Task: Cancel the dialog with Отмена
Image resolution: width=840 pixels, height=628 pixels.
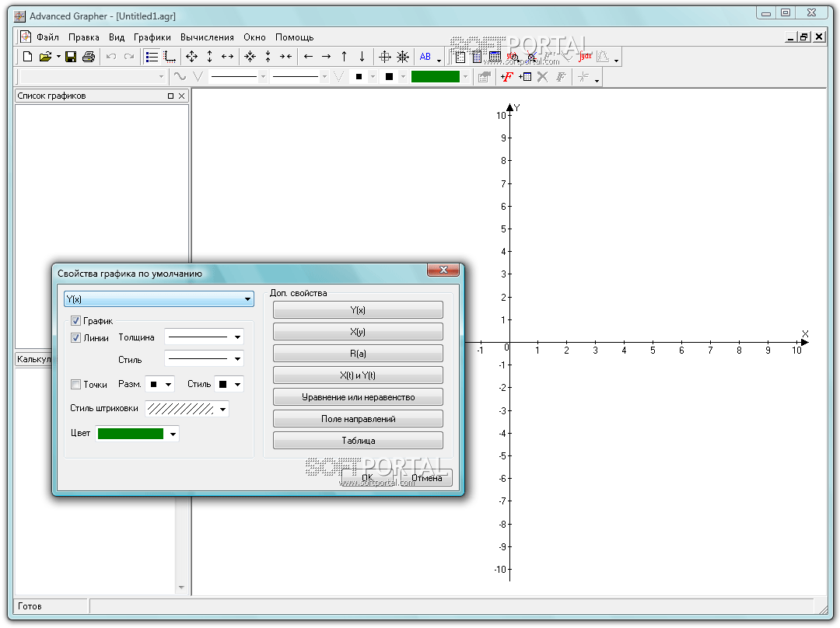Action: click(x=426, y=477)
